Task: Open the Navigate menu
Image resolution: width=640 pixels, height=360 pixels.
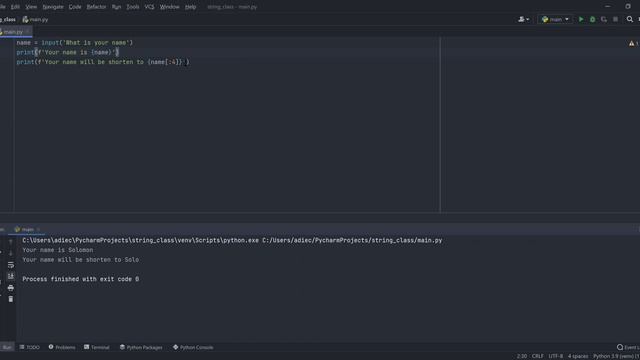Action: click(x=53, y=7)
